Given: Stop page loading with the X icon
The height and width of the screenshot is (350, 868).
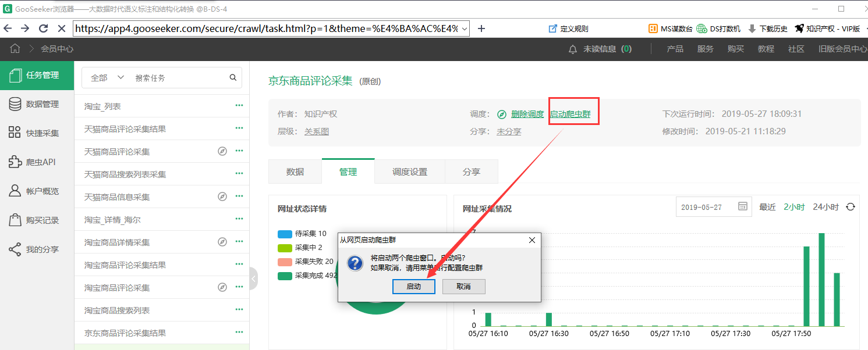Looking at the screenshot, I should (61, 28).
